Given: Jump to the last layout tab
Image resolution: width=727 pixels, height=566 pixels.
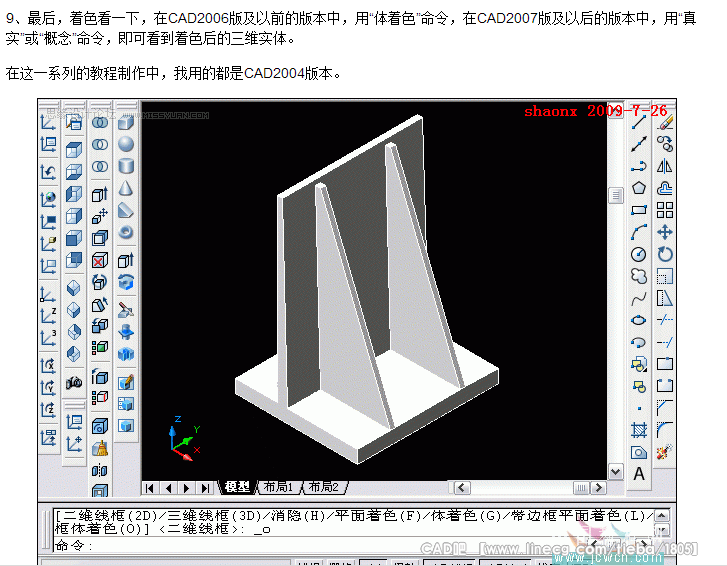Looking at the screenshot, I should 205,488.
